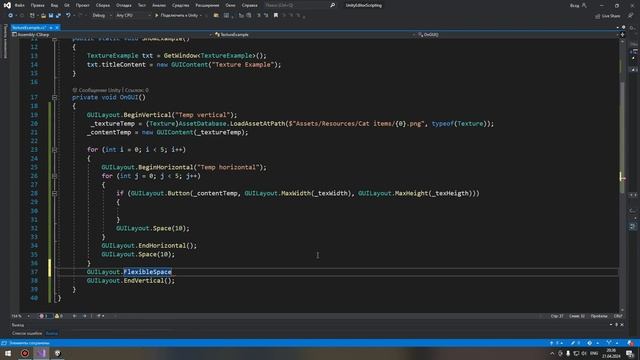Click the new project toolbar icon
Viewport: 640px width, 360px height.
pos(32,16)
